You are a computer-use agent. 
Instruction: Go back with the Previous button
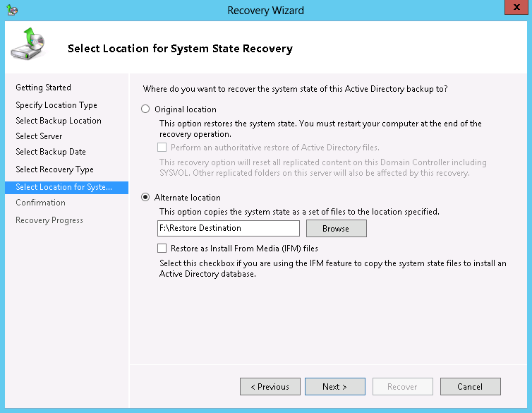click(270, 387)
